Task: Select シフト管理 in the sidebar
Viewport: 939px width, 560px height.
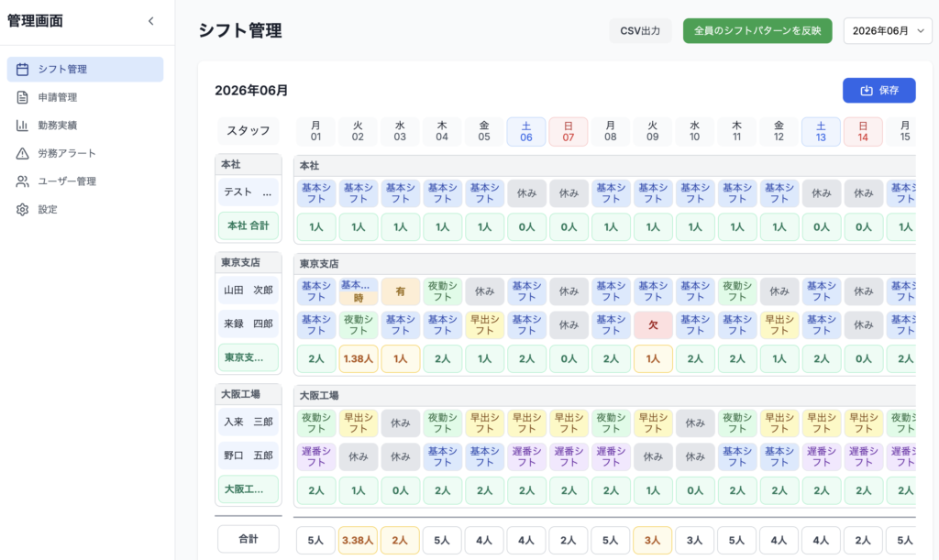Action: [85, 70]
